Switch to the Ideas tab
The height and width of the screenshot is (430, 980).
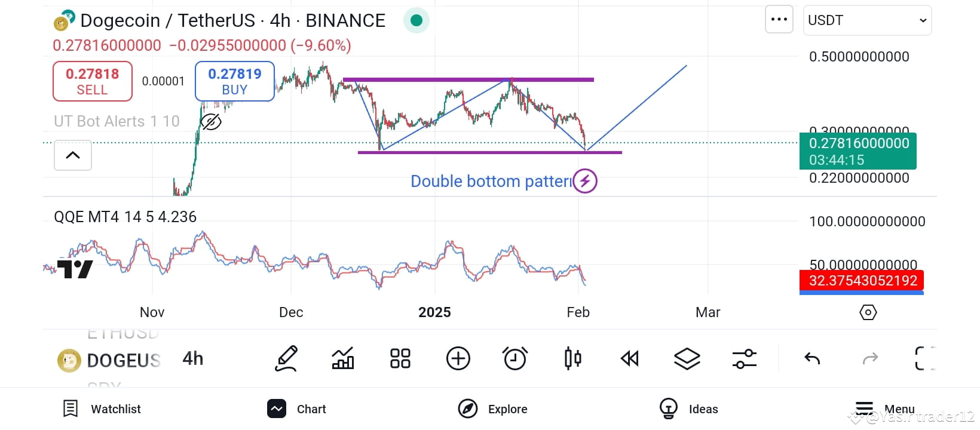point(688,409)
